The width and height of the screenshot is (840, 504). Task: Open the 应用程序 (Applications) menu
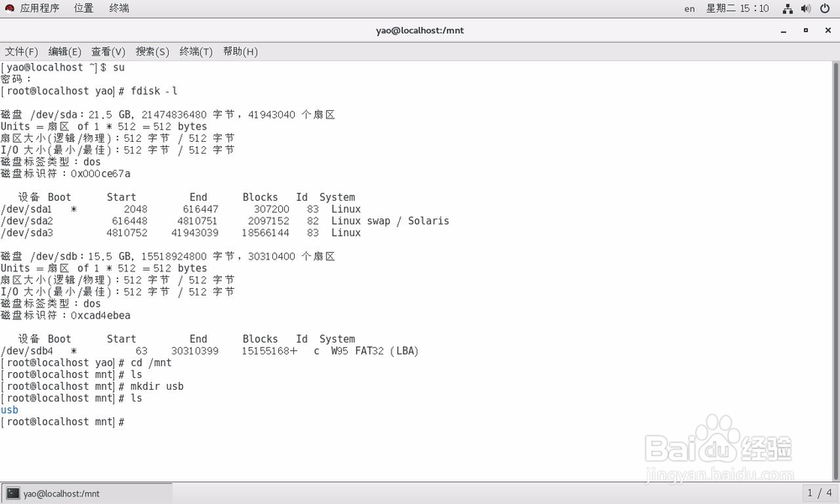[39, 8]
